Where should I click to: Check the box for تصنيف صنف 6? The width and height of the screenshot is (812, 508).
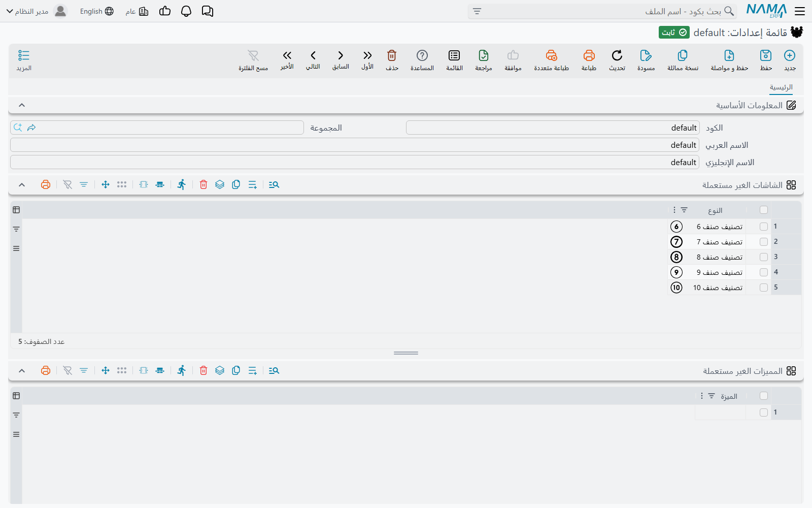coord(764,227)
